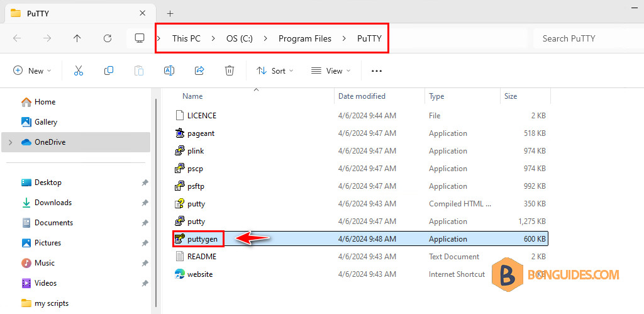Screen dimensions: 644x314
Task: Open the See more ellipsis menu
Action: (377, 70)
